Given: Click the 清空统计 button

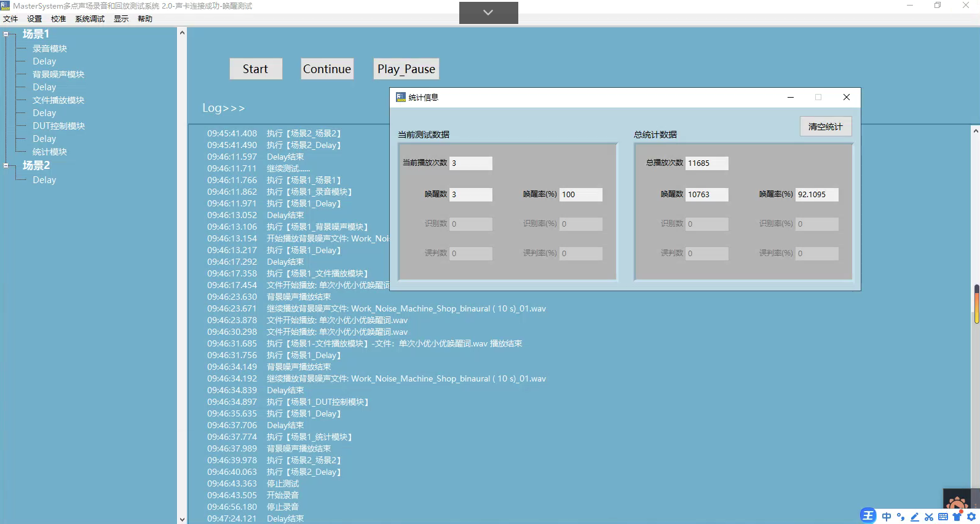Looking at the screenshot, I should pos(825,127).
